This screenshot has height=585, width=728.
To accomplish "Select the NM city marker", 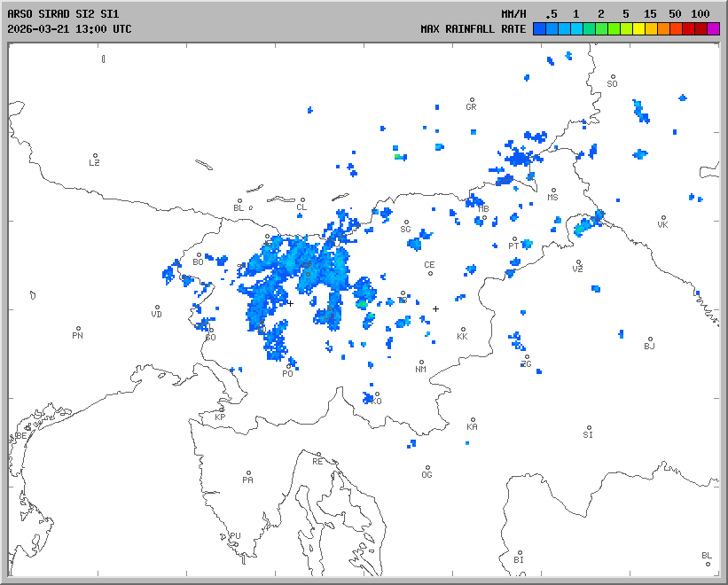I will pos(422,362).
